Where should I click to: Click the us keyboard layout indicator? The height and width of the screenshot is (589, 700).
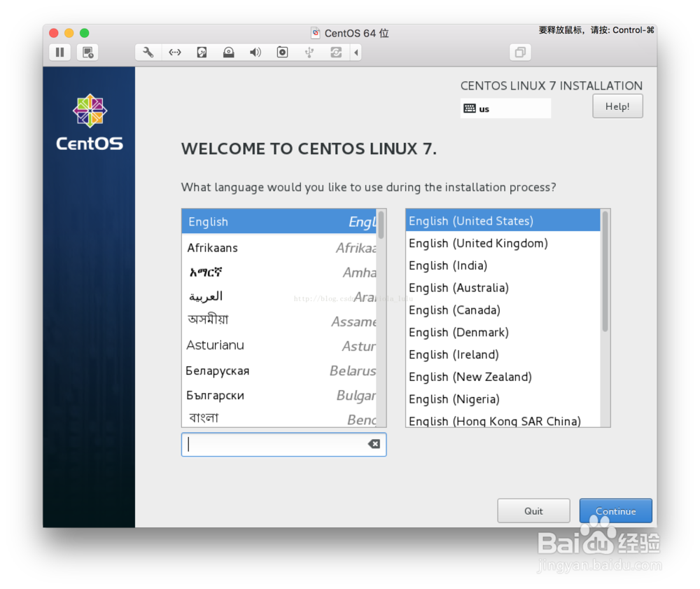(x=505, y=109)
